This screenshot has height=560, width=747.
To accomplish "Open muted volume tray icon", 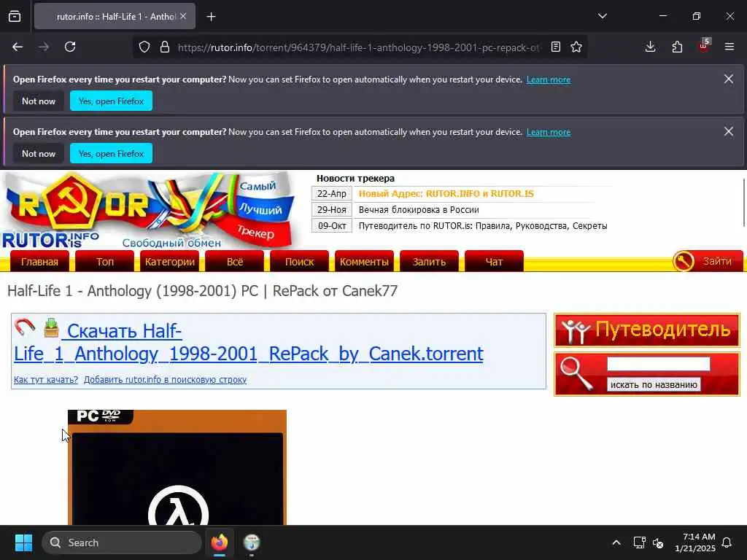I will point(659,542).
